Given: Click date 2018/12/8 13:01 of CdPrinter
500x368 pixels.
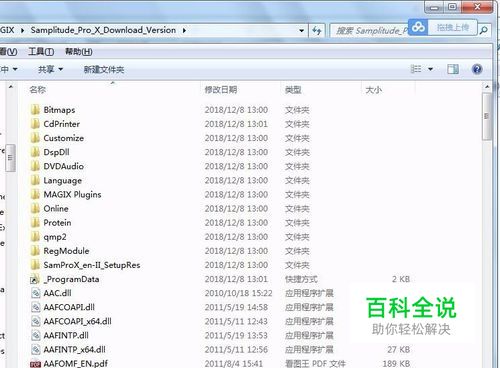Looking at the screenshot, I should pyautogui.click(x=236, y=124).
